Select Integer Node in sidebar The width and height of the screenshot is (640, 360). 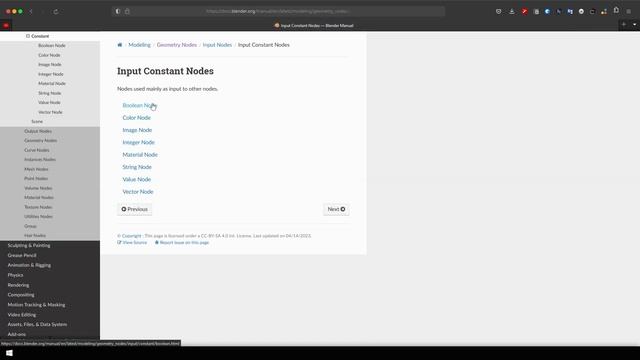[x=51, y=74]
